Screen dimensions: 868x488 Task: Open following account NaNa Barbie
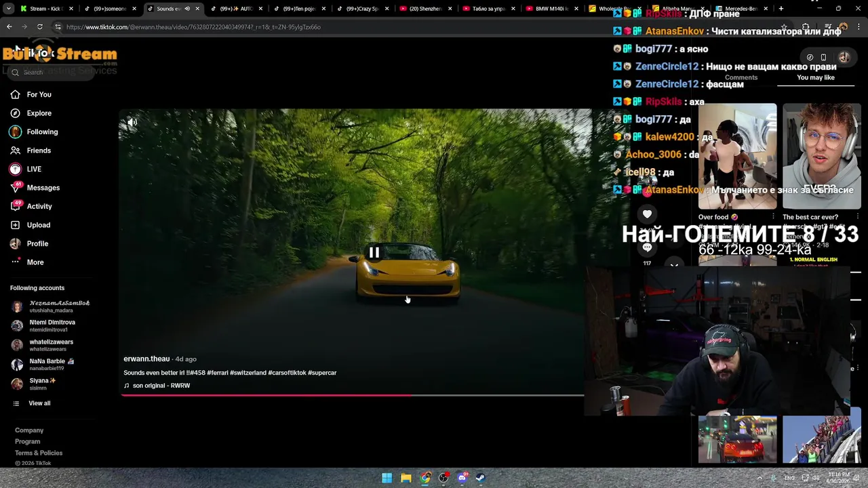point(43,365)
